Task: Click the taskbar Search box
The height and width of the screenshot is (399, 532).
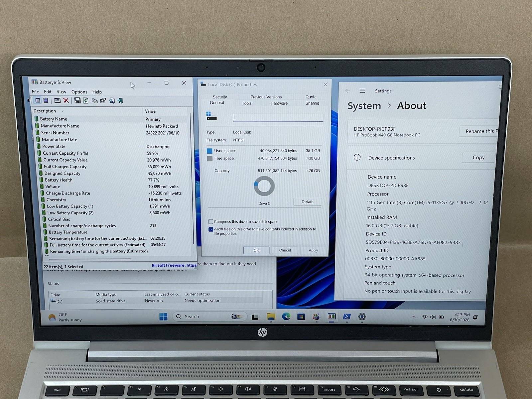Action: [209, 317]
